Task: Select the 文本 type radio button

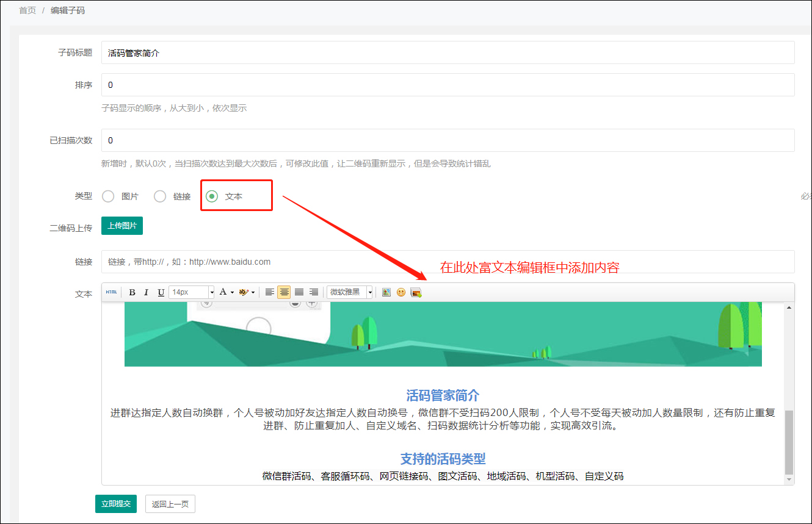Action: (x=211, y=196)
